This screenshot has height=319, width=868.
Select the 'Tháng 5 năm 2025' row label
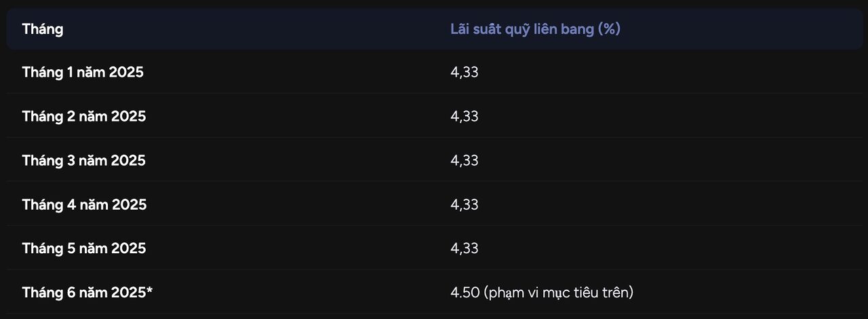tap(84, 248)
